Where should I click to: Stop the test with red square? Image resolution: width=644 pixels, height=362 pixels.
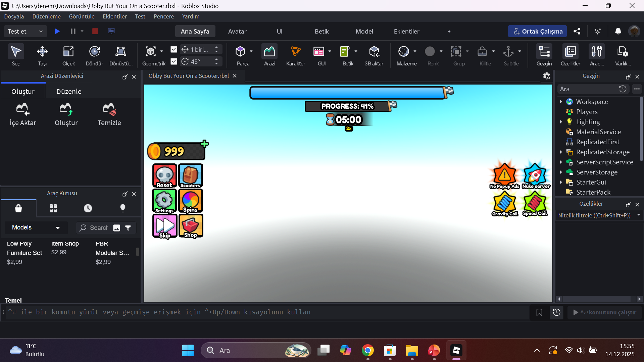pos(95,31)
